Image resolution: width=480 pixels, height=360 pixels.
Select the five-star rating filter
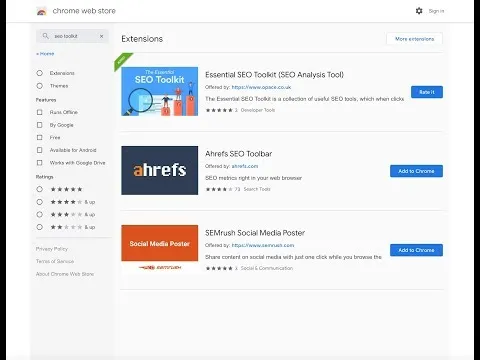(40, 189)
